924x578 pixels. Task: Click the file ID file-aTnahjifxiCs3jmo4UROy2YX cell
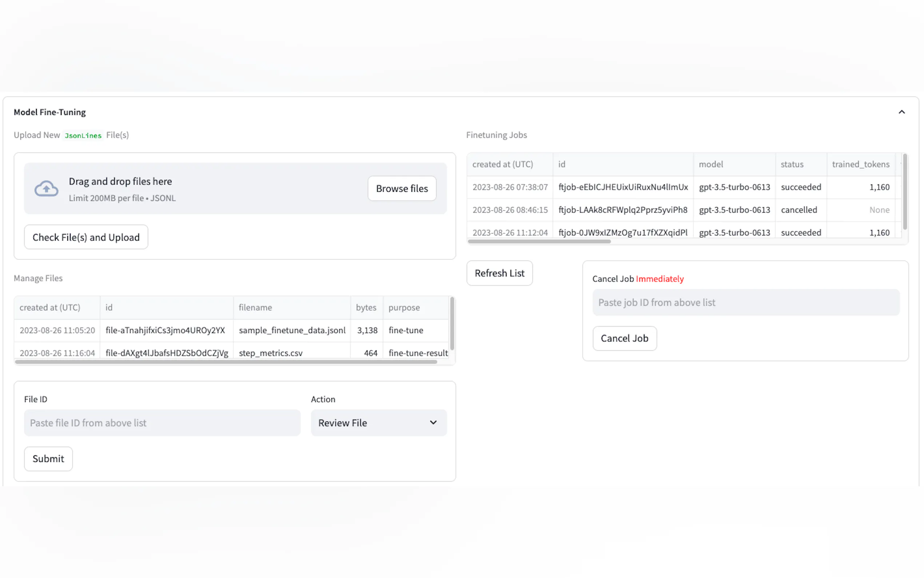coord(165,330)
